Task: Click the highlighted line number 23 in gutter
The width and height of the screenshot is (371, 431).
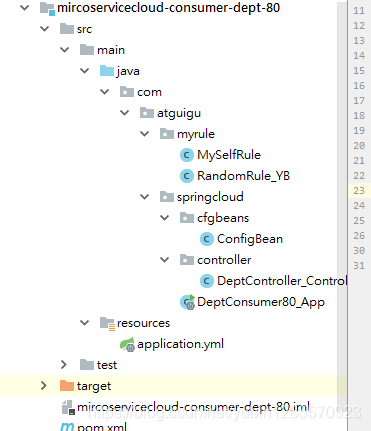Action: tap(359, 191)
